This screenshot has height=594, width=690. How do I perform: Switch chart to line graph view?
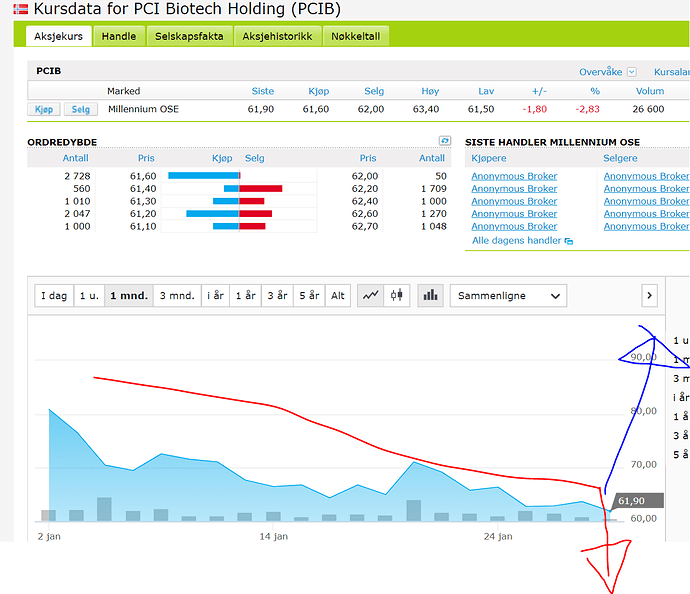[x=371, y=295]
